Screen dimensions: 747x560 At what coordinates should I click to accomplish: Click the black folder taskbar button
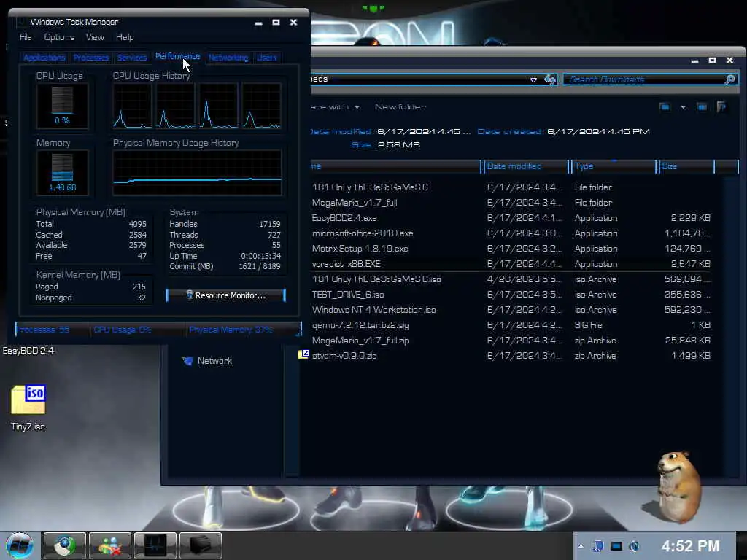201,545
